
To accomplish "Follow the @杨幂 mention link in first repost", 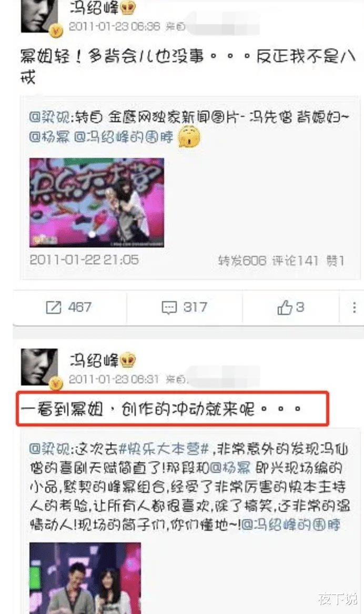I will point(49,137).
